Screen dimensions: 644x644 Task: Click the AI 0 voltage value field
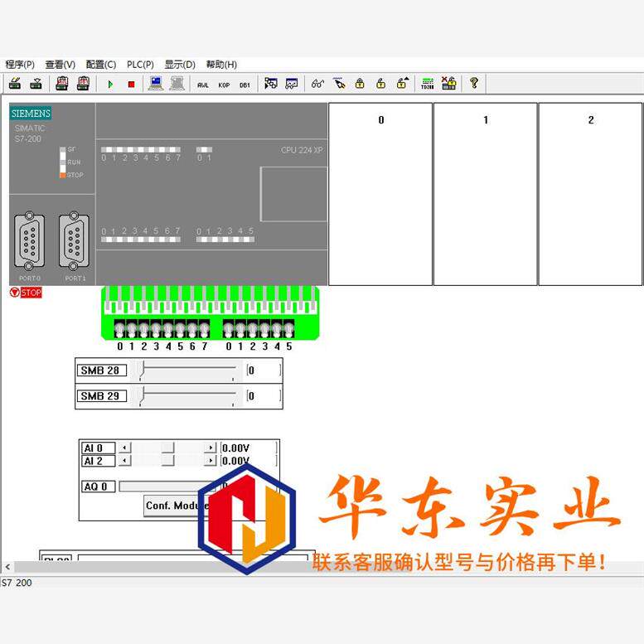point(249,448)
